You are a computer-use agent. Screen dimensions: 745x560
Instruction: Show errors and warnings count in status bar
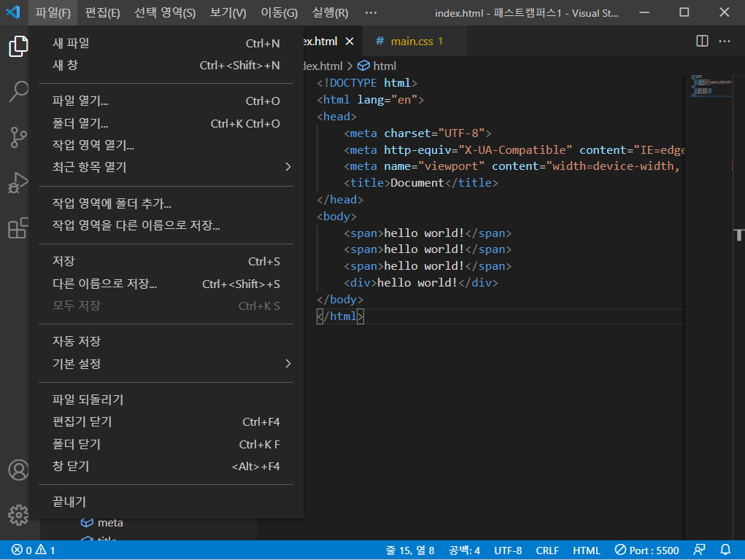click(x=34, y=550)
